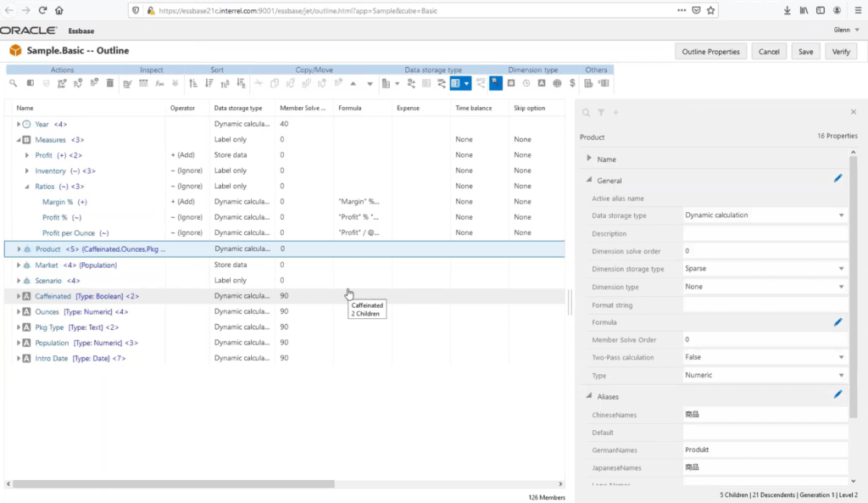This screenshot has width=868, height=503.
Task: Click the Dimension solve order field
Action: (x=765, y=251)
